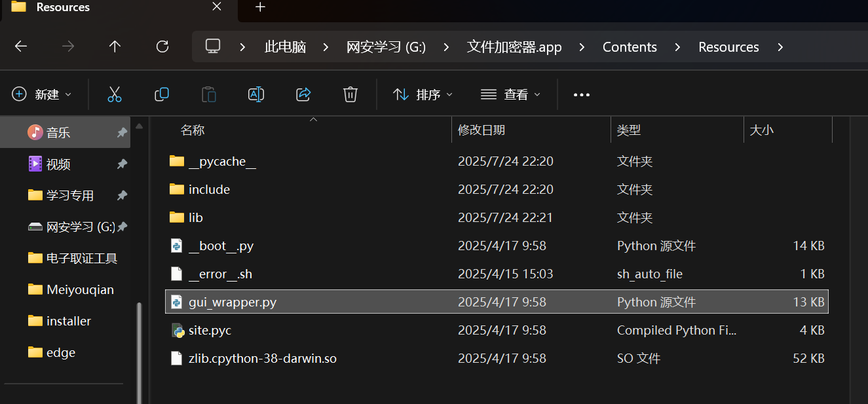Click the Copy icon in toolbar
This screenshot has height=404, width=868.
tap(162, 94)
